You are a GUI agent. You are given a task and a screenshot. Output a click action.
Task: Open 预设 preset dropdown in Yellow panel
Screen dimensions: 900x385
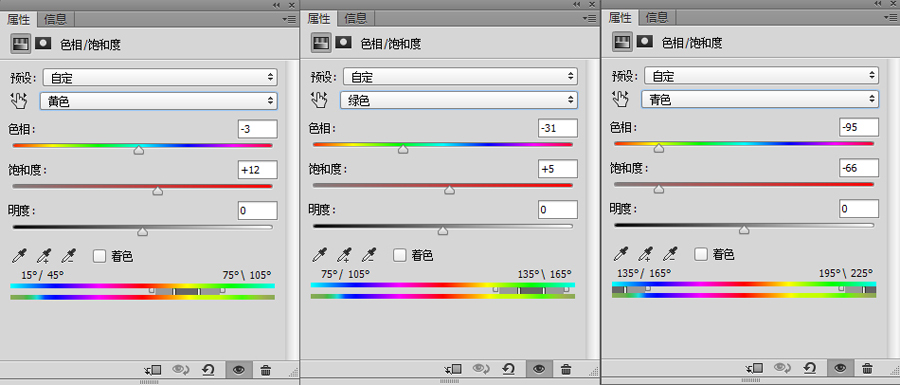click(160, 77)
